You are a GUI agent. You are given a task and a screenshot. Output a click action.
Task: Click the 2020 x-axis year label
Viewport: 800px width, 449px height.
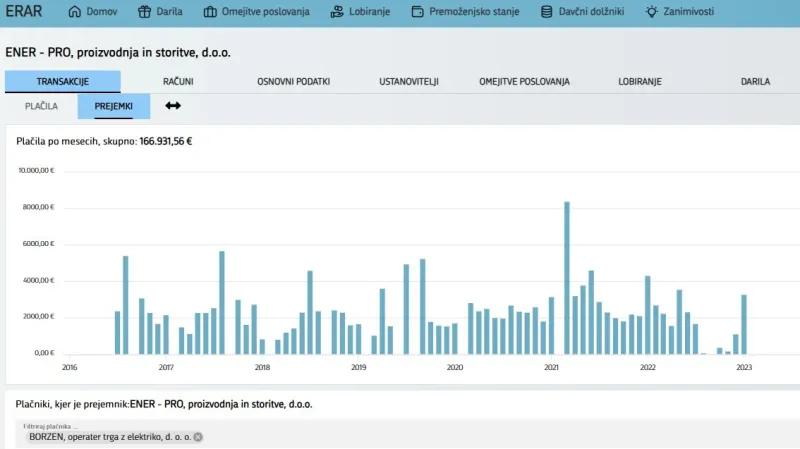[455, 367]
